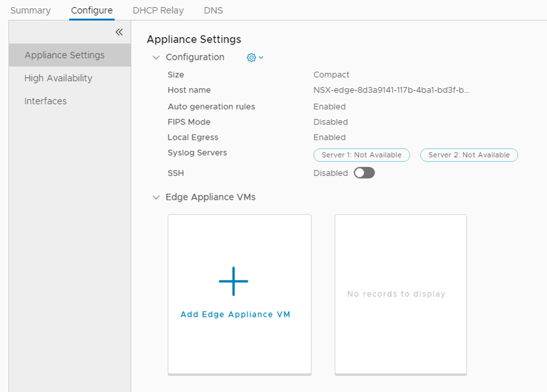Select Interfaces in the sidebar
Viewport: 547px width, 392px height.
[45, 101]
